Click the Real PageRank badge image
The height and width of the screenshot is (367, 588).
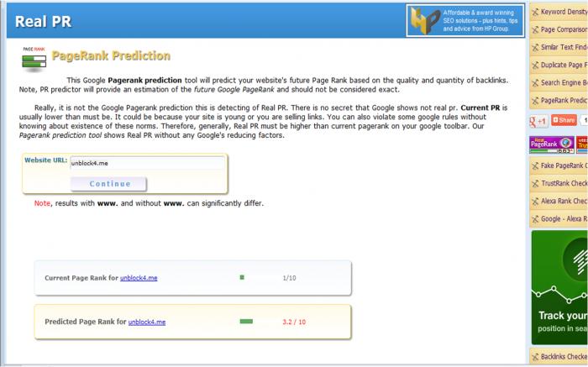[x=551, y=144]
